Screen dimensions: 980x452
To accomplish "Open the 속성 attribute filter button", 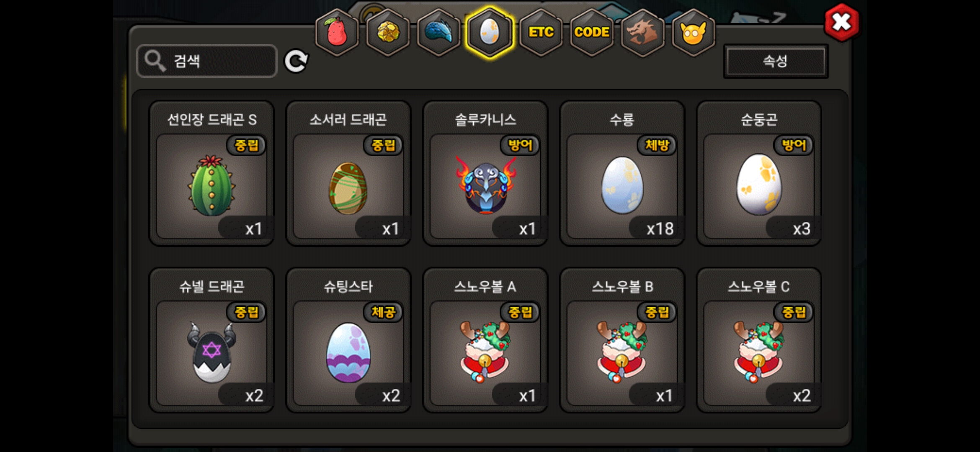I will click(x=776, y=62).
